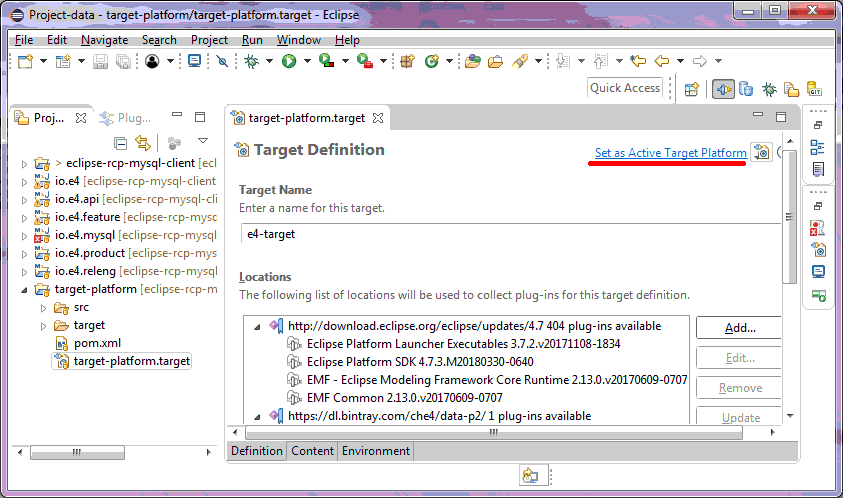
Task: Click the profile user toolbar icon
Action: 152,61
